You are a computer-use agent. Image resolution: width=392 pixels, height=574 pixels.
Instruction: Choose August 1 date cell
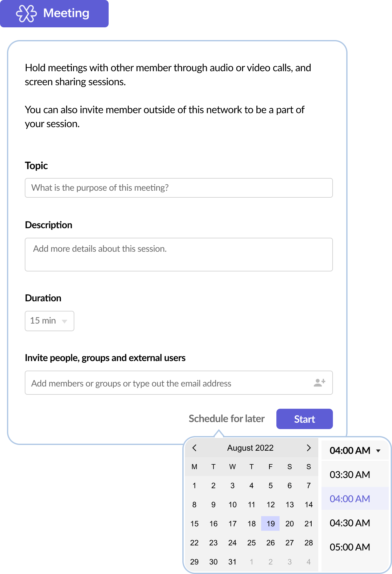click(x=194, y=486)
